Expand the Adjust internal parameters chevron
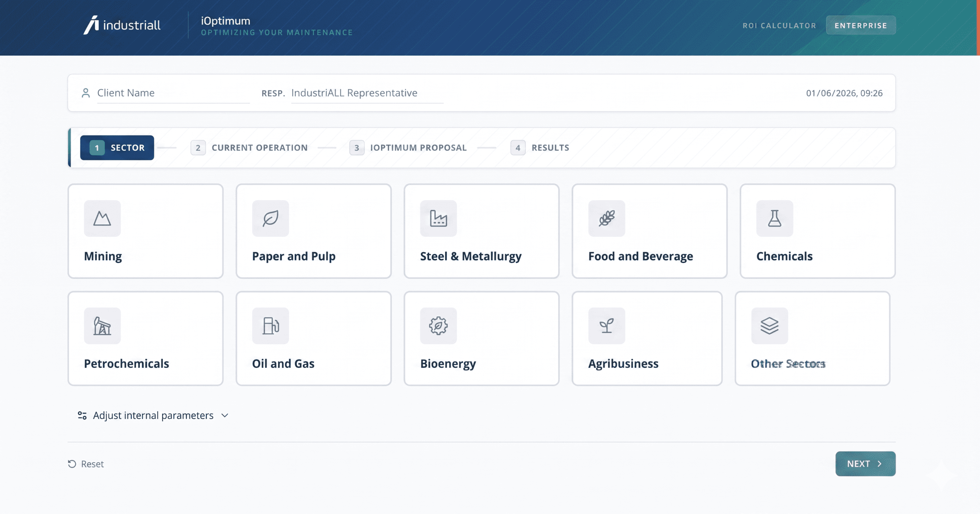The width and height of the screenshot is (980, 514). 225,415
